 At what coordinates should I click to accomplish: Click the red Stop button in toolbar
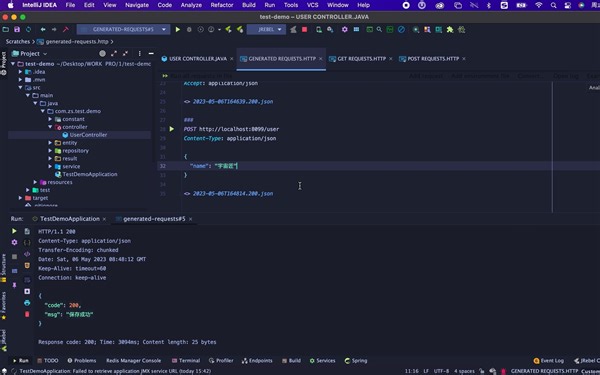click(305, 29)
